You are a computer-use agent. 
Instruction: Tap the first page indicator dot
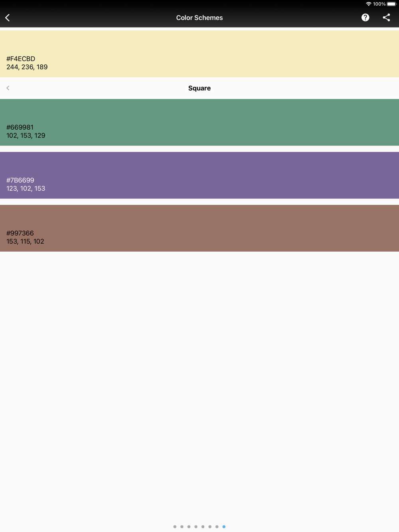point(175,527)
